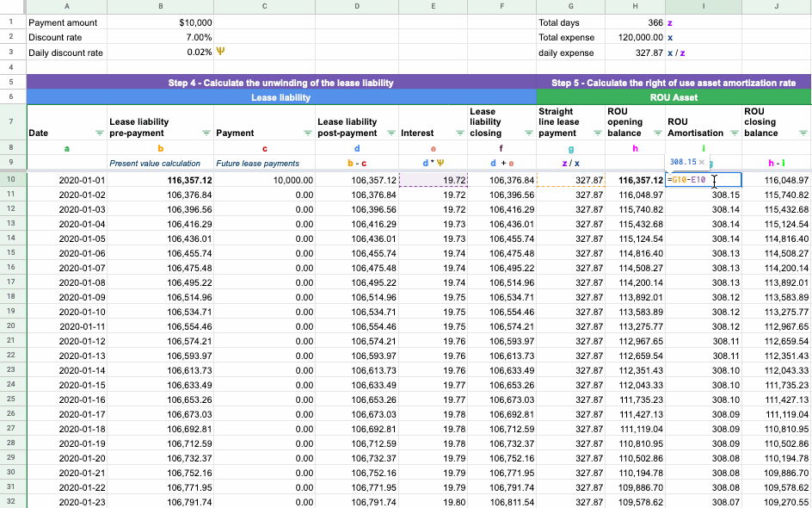Select the 0.02% daily discount rate cell
This screenshot has height=508, width=812.
coord(161,53)
